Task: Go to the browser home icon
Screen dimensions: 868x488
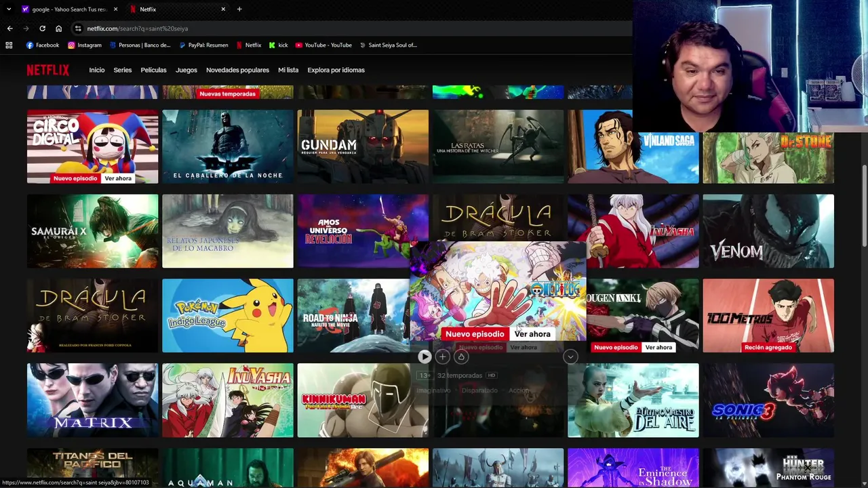Action: (x=58, y=28)
